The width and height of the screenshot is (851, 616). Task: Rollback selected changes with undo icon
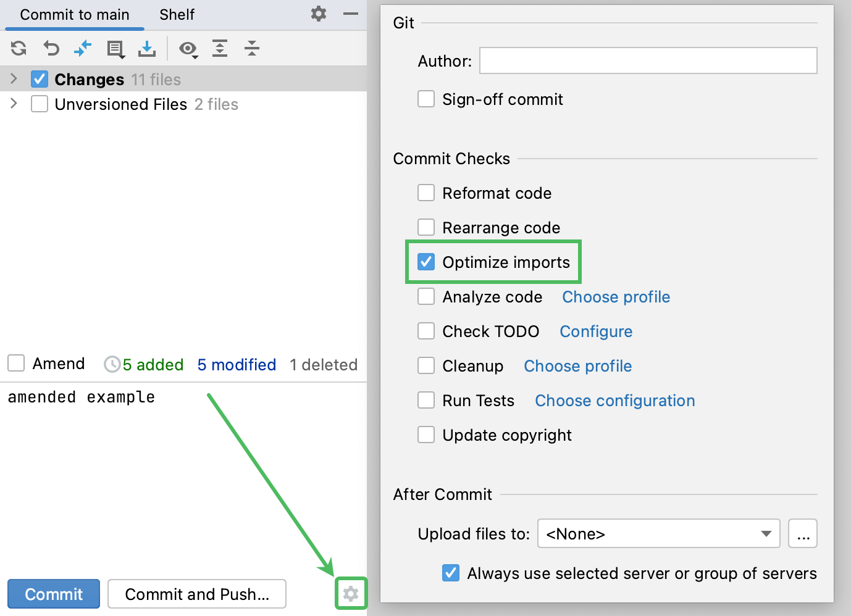click(x=51, y=48)
